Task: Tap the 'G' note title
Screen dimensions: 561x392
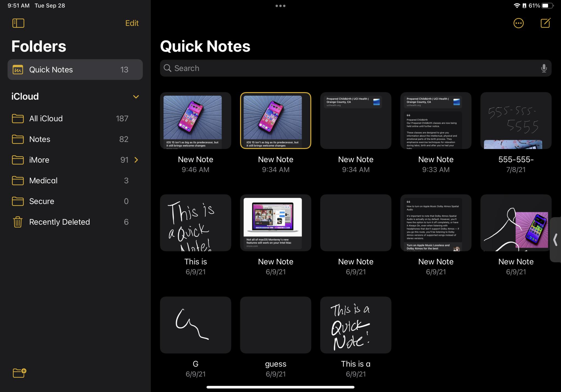Action: 195,364
